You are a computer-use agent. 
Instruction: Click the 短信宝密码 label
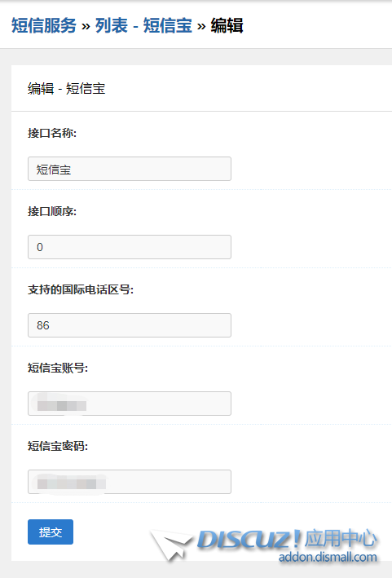[x=58, y=446]
